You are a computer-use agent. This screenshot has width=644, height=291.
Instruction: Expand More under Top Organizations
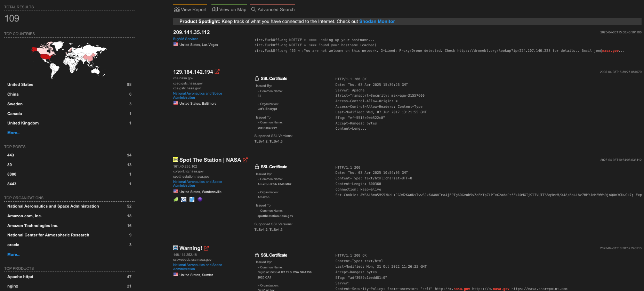[14, 254]
